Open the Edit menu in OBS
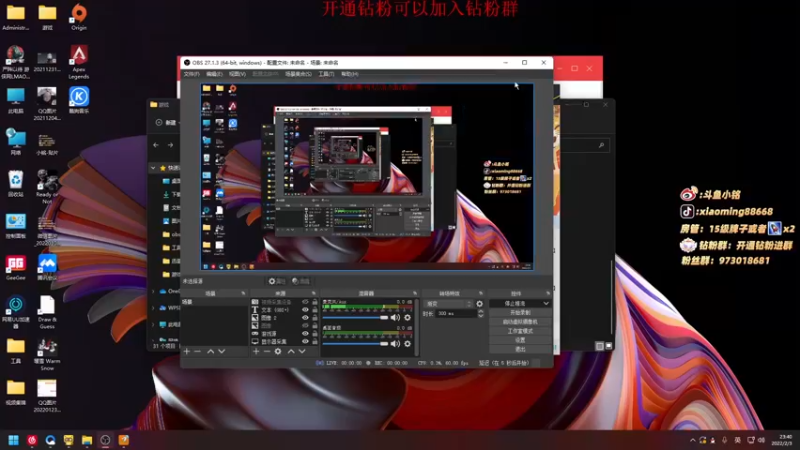The height and width of the screenshot is (450, 800). tap(214, 74)
